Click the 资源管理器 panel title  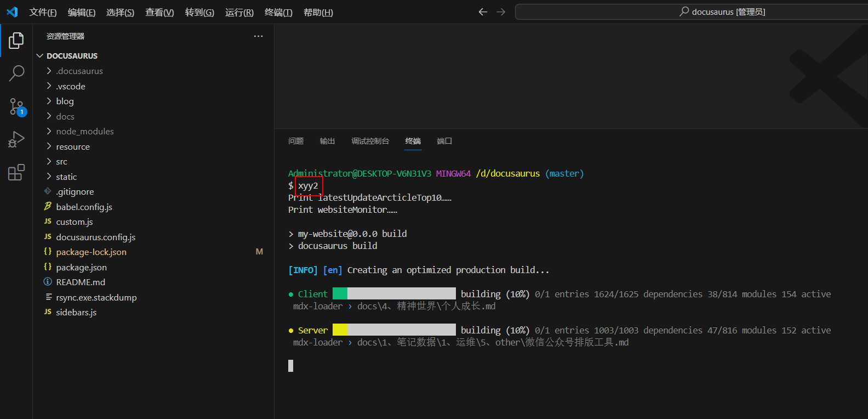(65, 36)
